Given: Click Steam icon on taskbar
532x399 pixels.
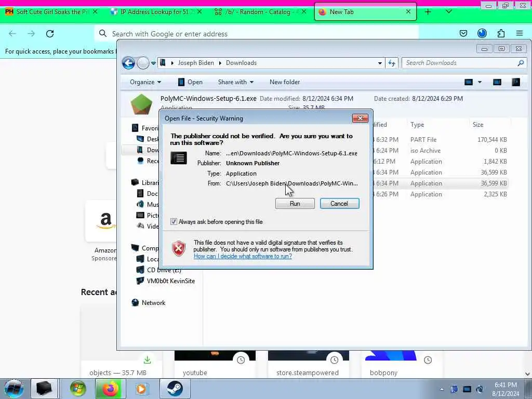Looking at the screenshot, I should pyautogui.click(x=175, y=389).
